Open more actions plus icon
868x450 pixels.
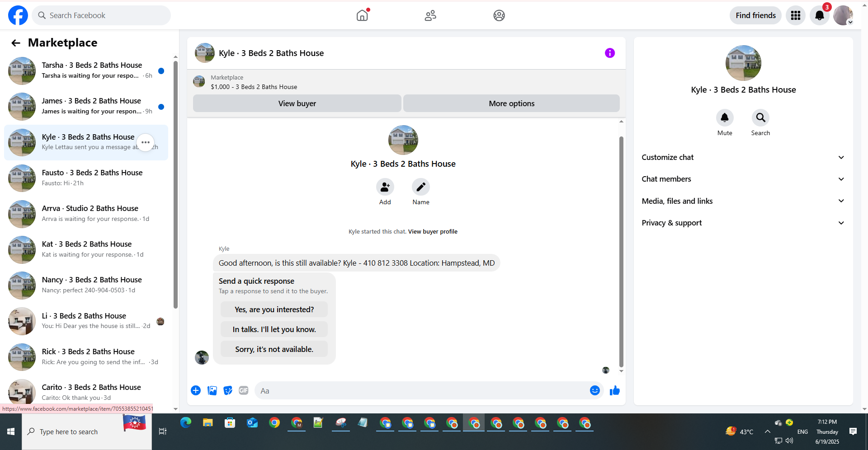click(x=196, y=390)
